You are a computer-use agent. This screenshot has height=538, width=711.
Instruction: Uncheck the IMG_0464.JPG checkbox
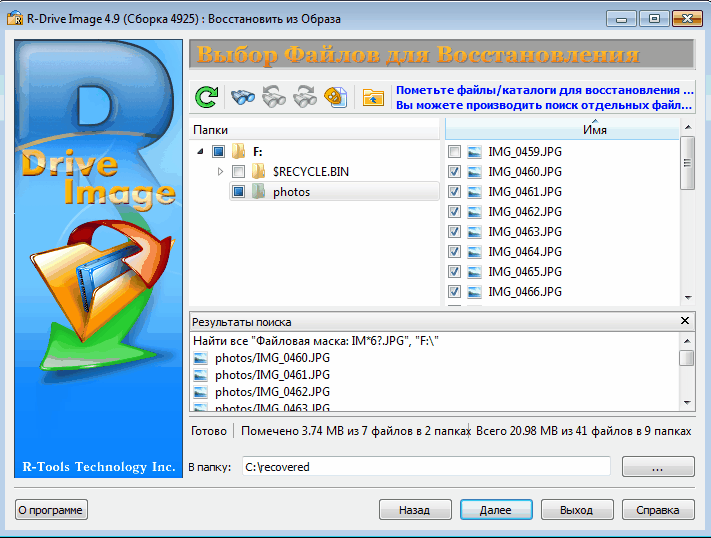point(454,251)
